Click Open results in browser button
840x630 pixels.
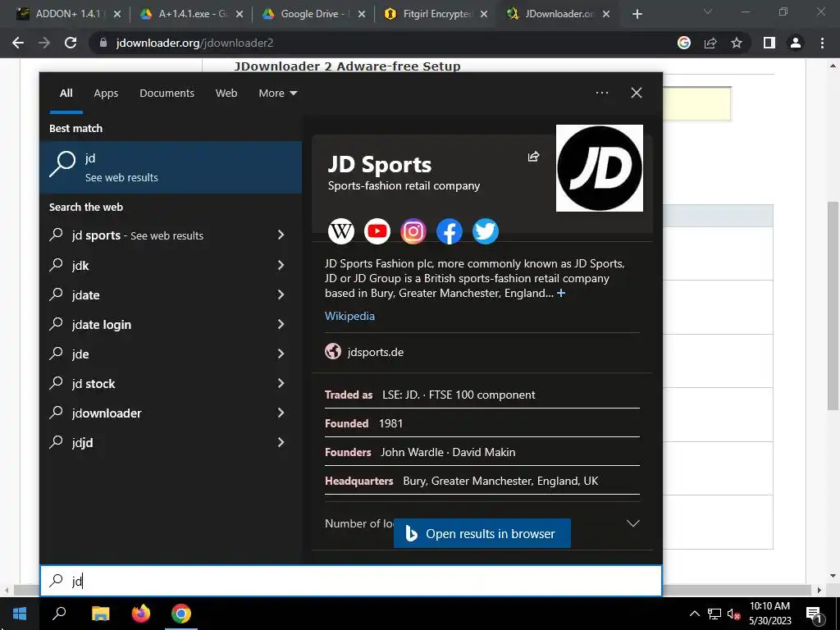click(x=482, y=533)
